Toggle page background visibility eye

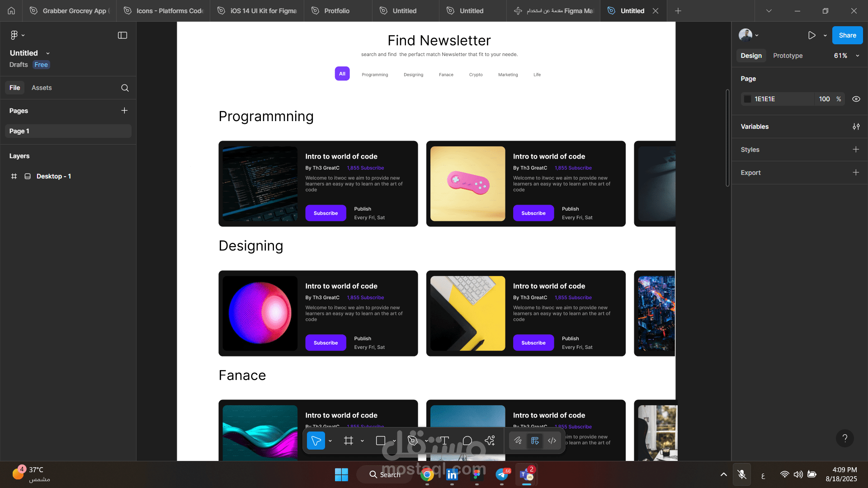click(856, 99)
